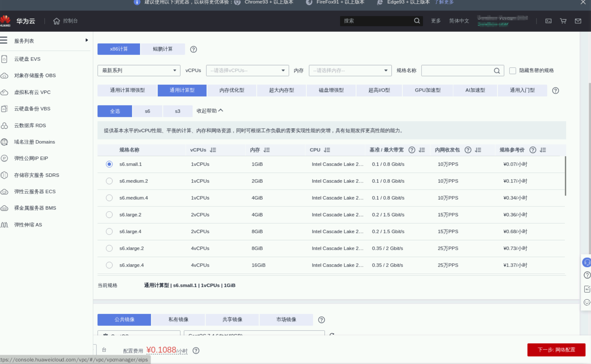Click the spec name search magnifier icon
This screenshot has height=364, width=591.
(x=497, y=71)
